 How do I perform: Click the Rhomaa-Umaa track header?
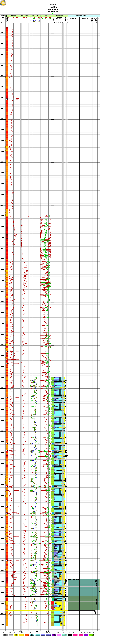pos(59,16)
